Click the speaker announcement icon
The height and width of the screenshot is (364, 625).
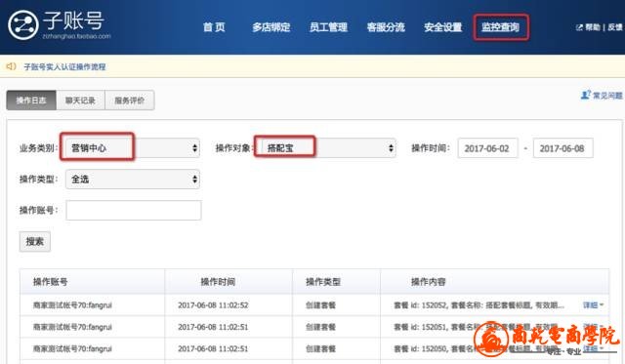(11, 66)
